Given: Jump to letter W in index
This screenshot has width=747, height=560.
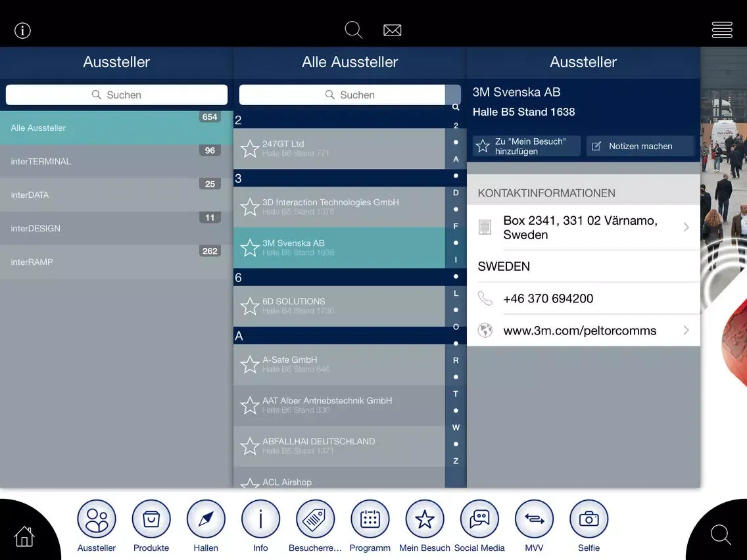Looking at the screenshot, I should click(x=456, y=427).
